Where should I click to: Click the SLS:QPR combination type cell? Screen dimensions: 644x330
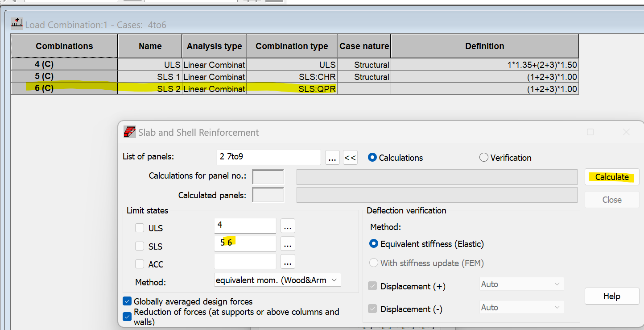coord(292,89)
